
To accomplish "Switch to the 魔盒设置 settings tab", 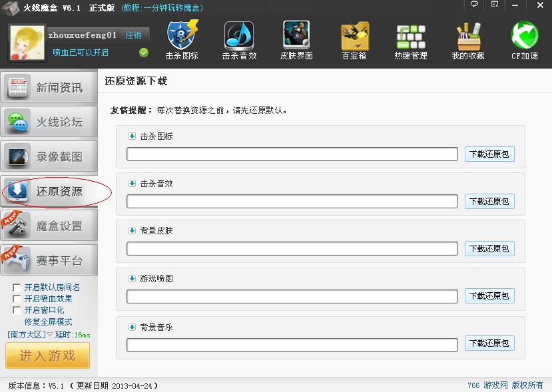I will (49, 226).
